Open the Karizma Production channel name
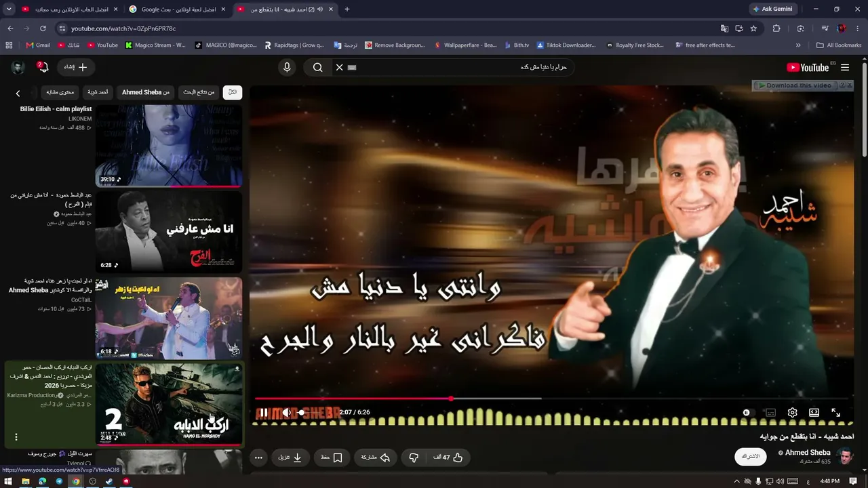This screenshot has height=488, width=868. (31, 395)
